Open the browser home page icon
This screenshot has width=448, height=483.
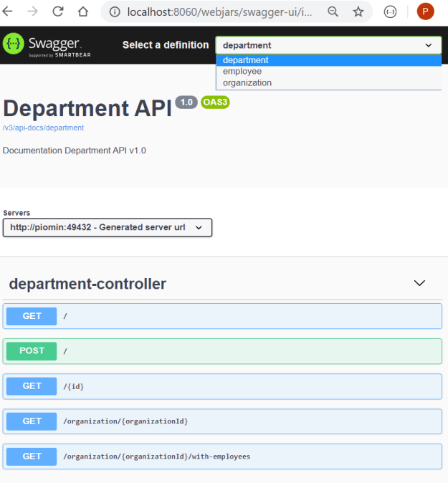[83, 11]
